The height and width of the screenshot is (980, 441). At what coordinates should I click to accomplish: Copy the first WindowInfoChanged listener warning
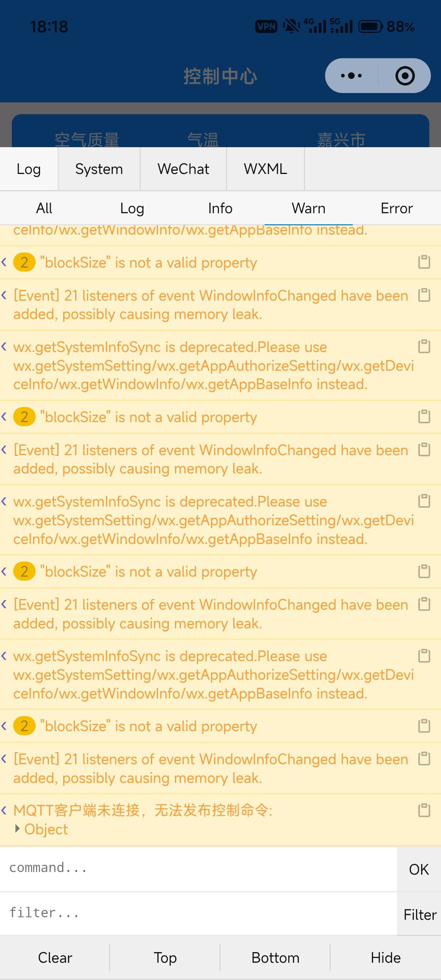(424, 295)
